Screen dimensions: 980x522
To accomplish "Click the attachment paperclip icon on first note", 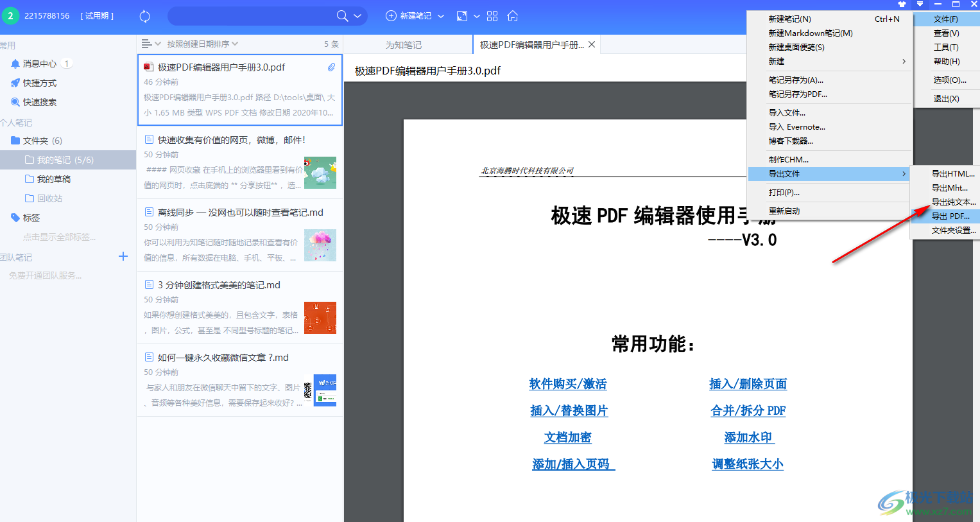I will coord(331,67).
